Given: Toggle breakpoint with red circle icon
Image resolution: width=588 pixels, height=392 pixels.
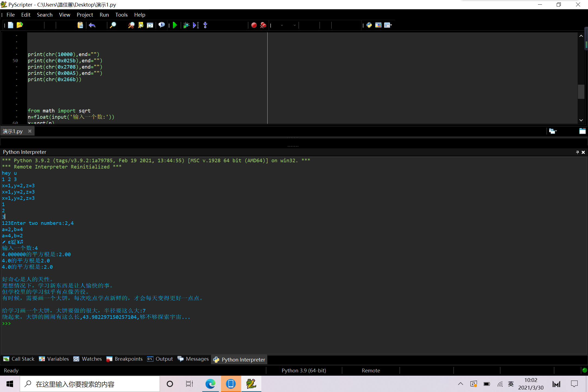Looking at the screenshot, I should [254, 25].
